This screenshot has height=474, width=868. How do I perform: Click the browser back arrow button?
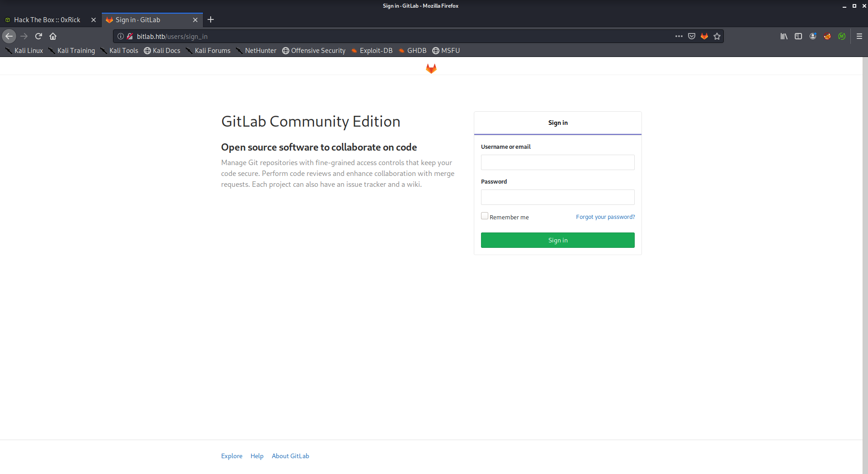click(x=9, y=36)
